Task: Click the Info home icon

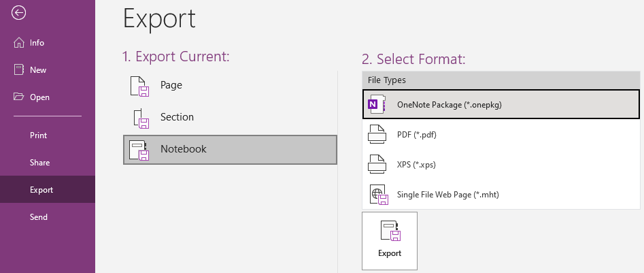Action: coord(19,42)
